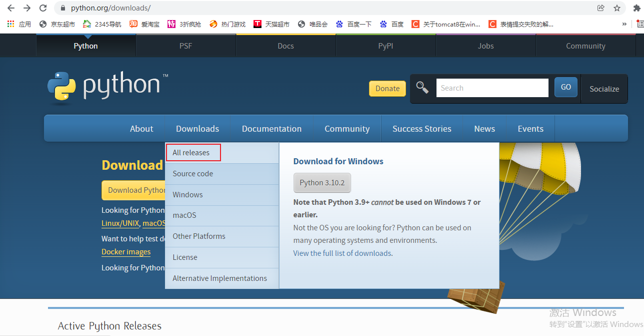
Task: Open the 爱淘宝 bookmark
Action: pyautogui.click(x=144, y=24)
